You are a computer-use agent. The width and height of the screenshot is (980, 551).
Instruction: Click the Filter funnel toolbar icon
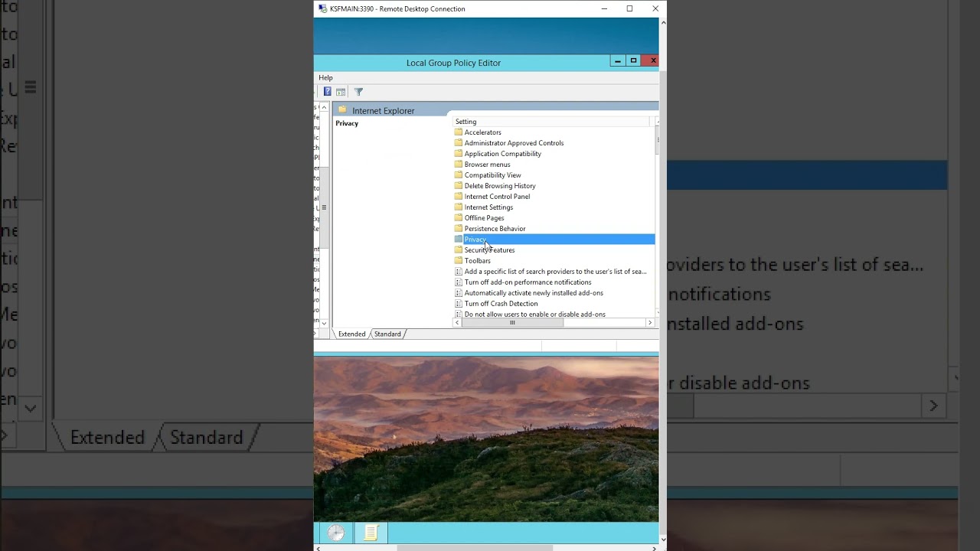pyautogui.click(x=358, y=92)
